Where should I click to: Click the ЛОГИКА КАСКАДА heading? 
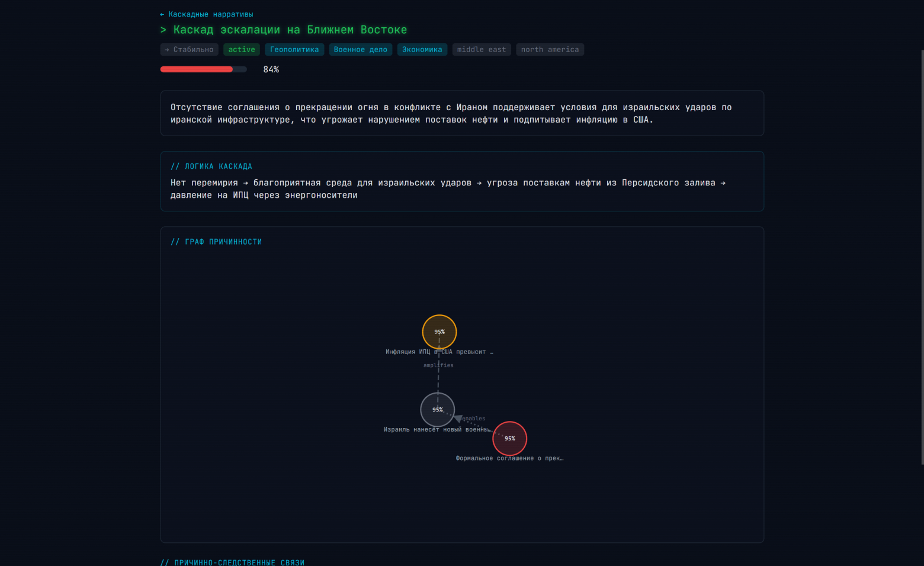[x=211, y=166]
